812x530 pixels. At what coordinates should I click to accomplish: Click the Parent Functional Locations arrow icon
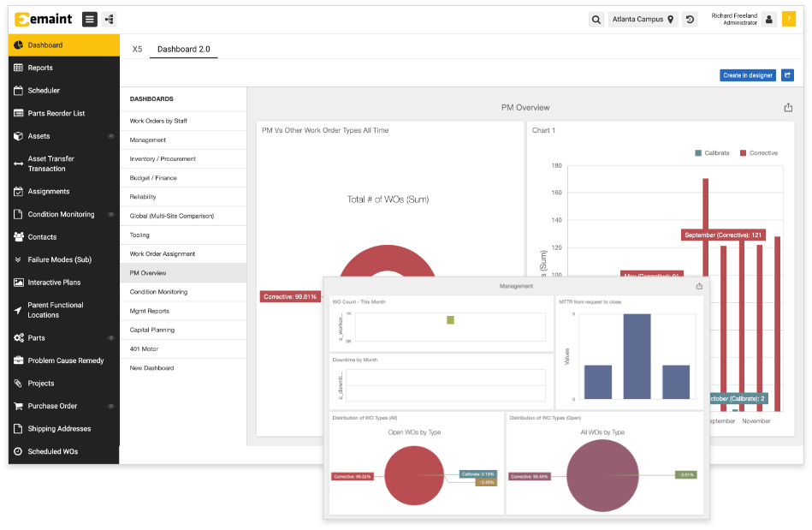tap(18, 310)
